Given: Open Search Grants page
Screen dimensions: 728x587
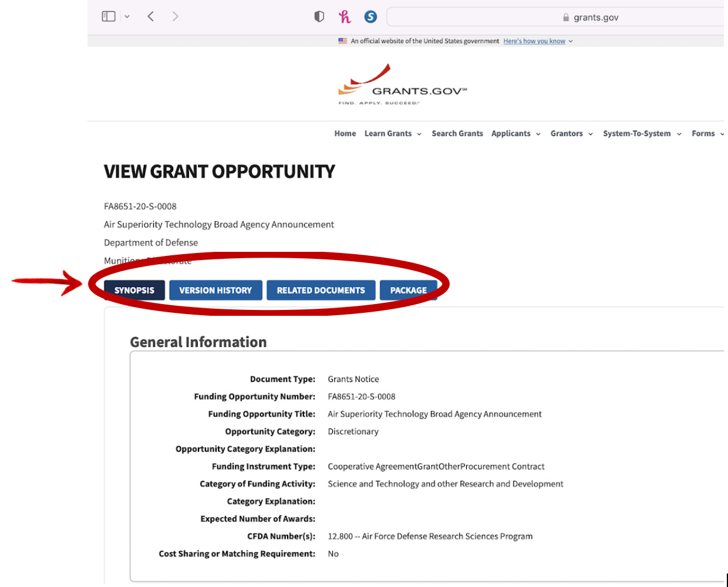Looking at the screenshot, I should pyautogui.click(x=457, y=133).
